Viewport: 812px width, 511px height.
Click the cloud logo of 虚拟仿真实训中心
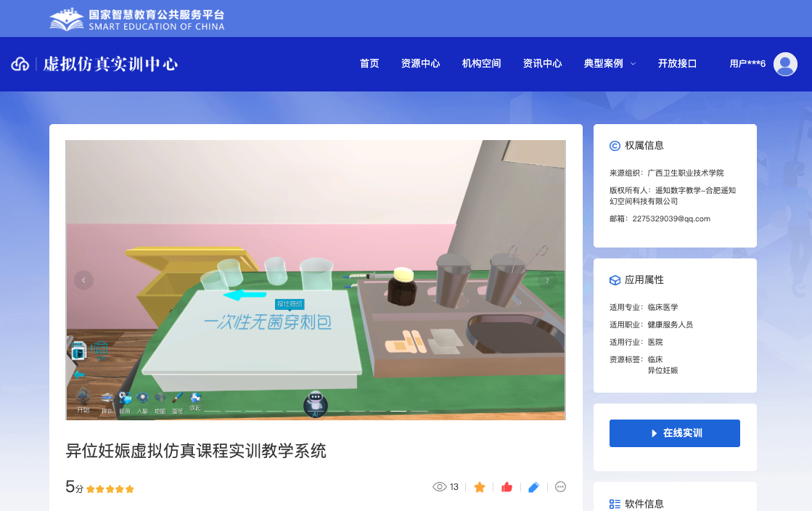[x=20, y=64]
